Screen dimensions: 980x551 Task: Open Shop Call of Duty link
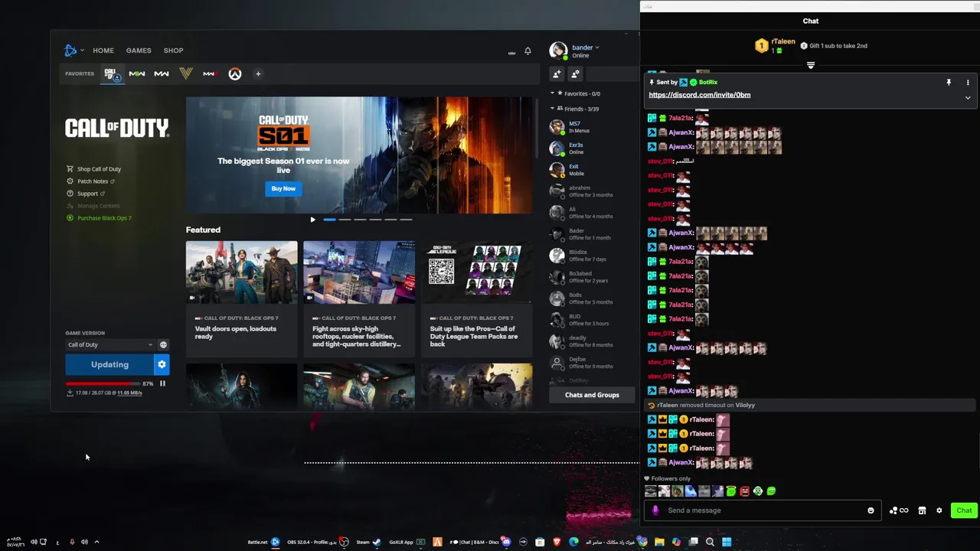pos(99,169)
